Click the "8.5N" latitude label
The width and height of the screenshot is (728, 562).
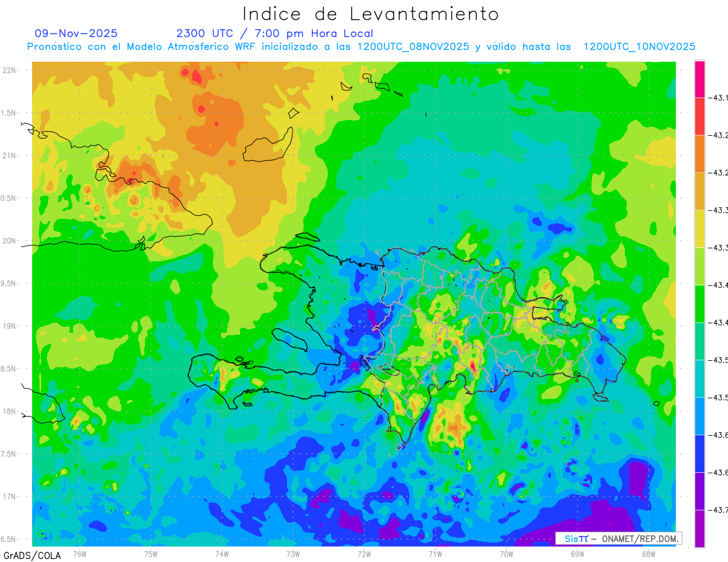(x=9, y=369)
